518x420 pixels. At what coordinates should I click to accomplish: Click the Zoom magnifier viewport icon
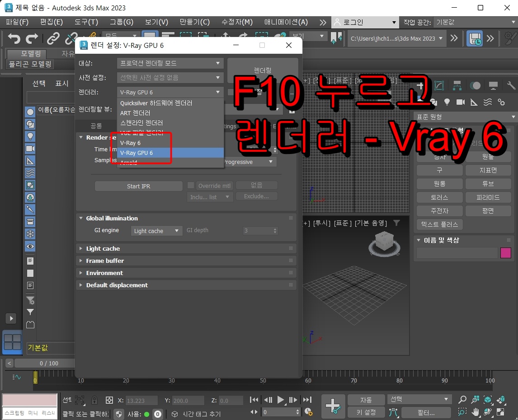coord(462,400)
